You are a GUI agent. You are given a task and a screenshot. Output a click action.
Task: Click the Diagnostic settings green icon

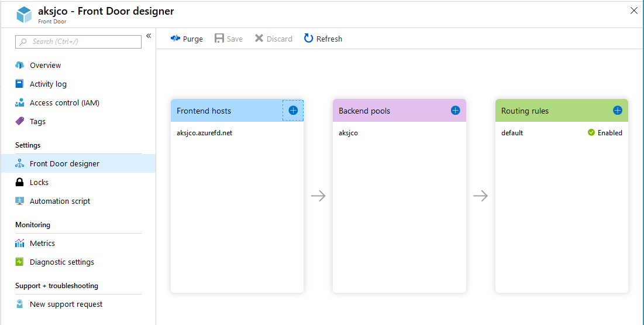[x=19, y=262]
